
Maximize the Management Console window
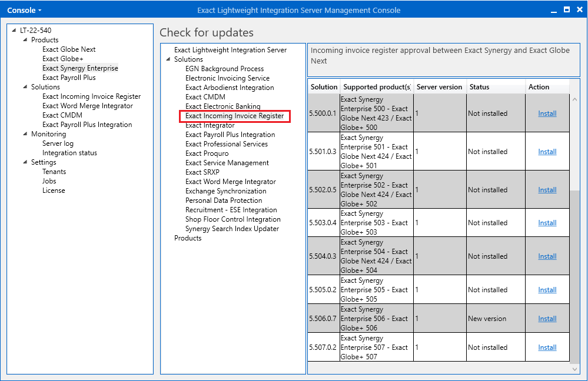pyautogui.click(x=566, y=10)
